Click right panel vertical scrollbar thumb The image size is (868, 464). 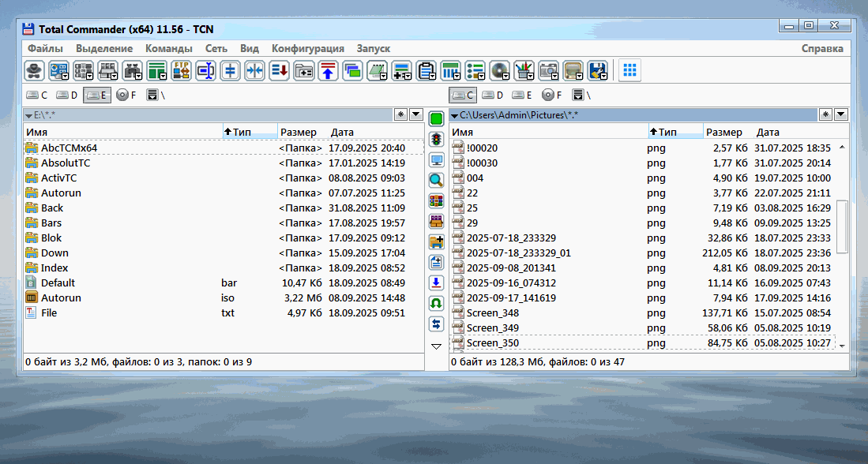click(842, 226)
